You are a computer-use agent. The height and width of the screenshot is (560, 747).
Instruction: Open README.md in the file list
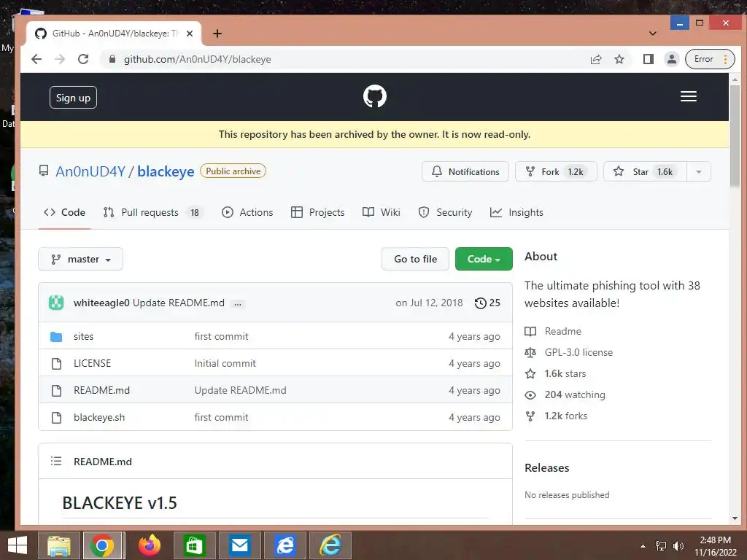[101, 391]
